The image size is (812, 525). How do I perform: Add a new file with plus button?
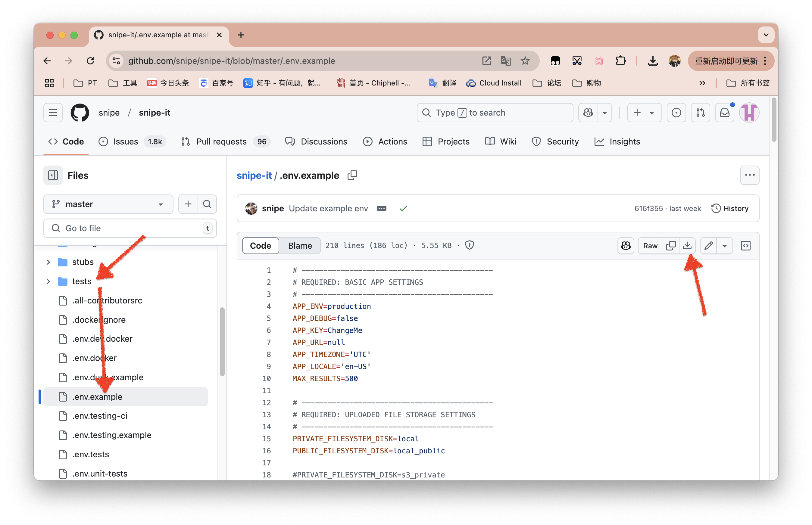coord(188,204)
